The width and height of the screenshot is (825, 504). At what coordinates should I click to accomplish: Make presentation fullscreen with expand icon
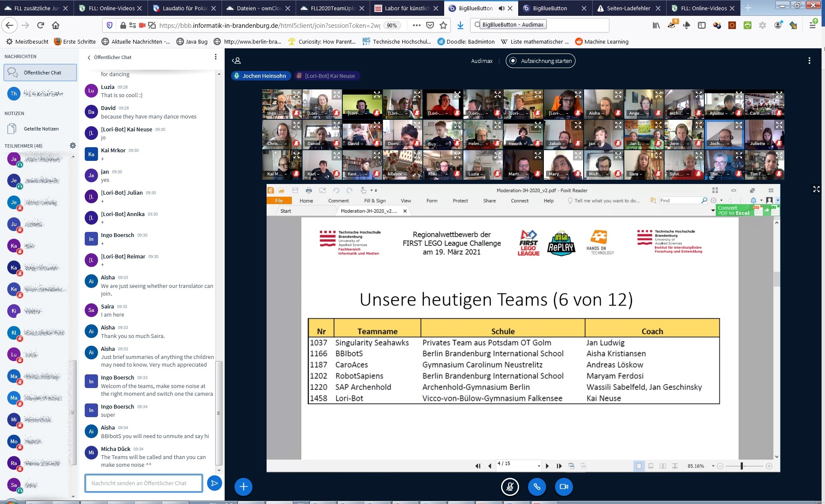pos(816,189)
